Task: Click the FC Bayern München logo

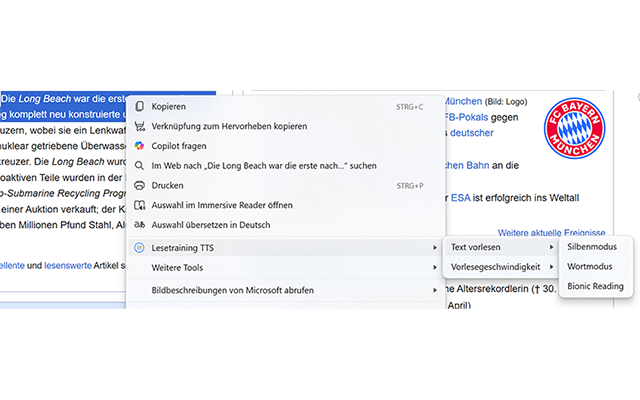Action: tap(574, 129)
